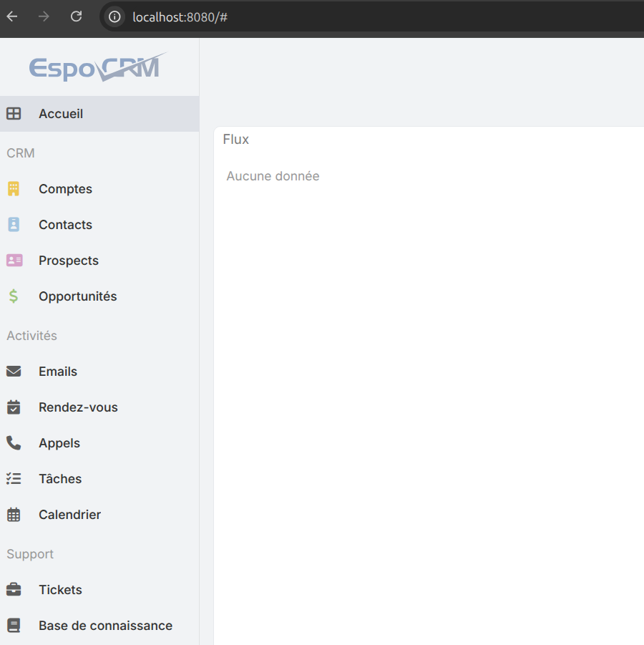644x645 pixels.
Task: Go back using browser back arrow
Action: (12, 16)
